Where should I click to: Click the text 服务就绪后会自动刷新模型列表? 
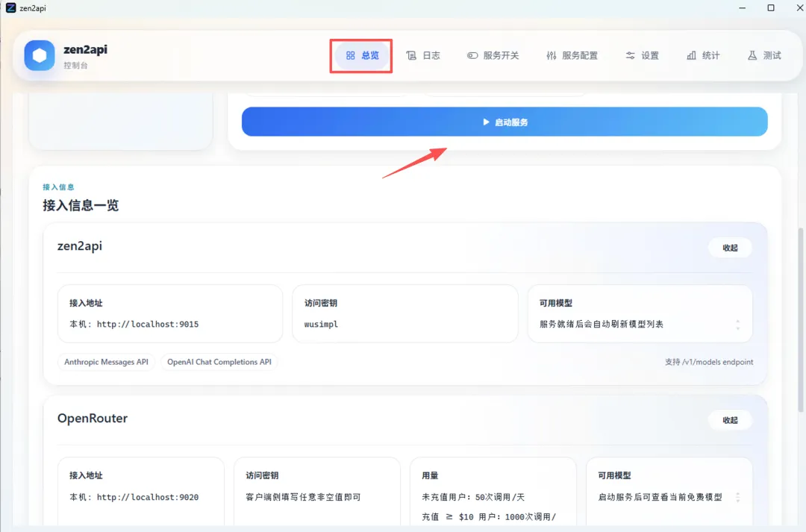pos(602,325)
